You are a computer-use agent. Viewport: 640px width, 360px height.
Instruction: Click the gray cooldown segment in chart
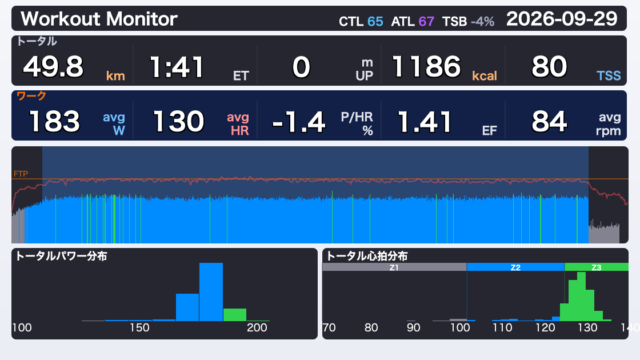(604, 233)
